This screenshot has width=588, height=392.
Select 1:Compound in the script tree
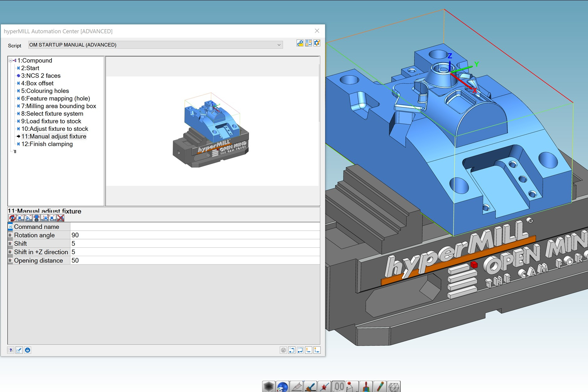pos(34,61)
